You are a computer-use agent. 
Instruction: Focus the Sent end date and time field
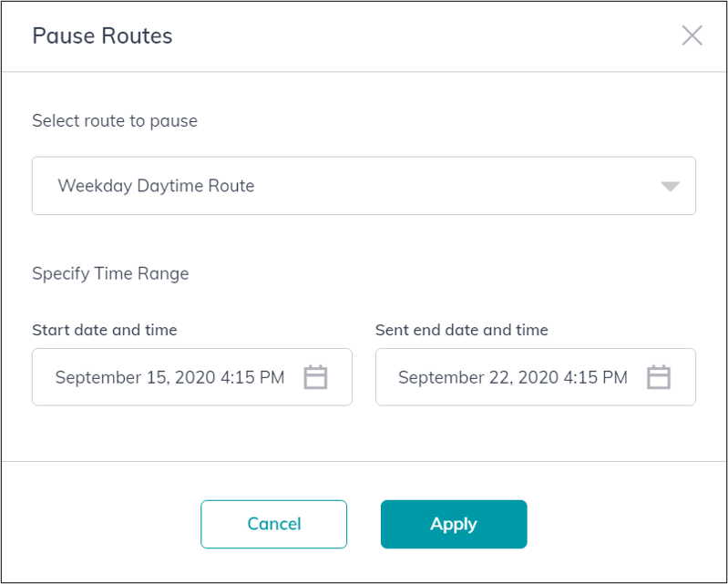536,377
